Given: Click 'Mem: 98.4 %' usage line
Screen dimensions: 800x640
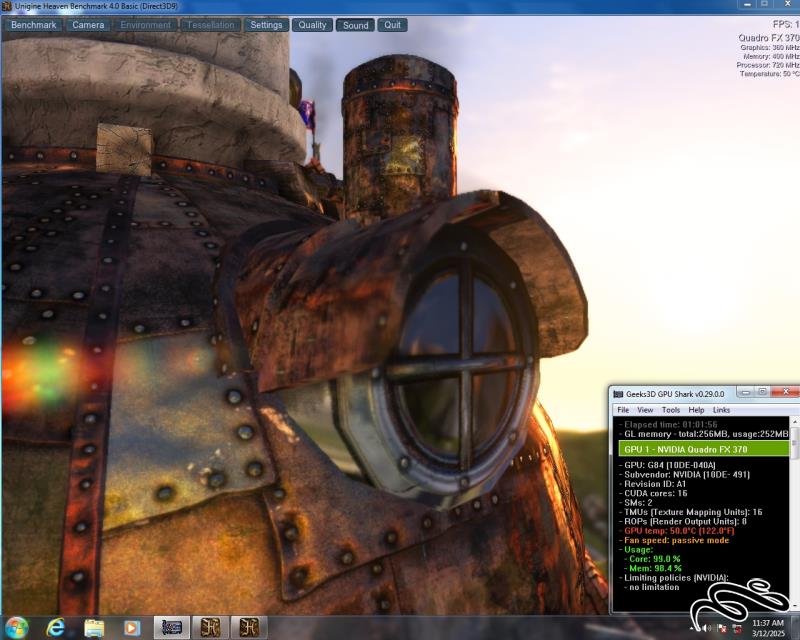Looking at the screenshot, I should tap(653, 568).
